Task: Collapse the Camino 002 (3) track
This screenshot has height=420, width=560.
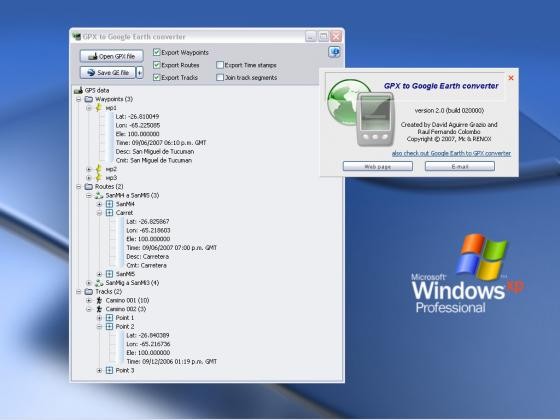Action: [x=89, y=309]
